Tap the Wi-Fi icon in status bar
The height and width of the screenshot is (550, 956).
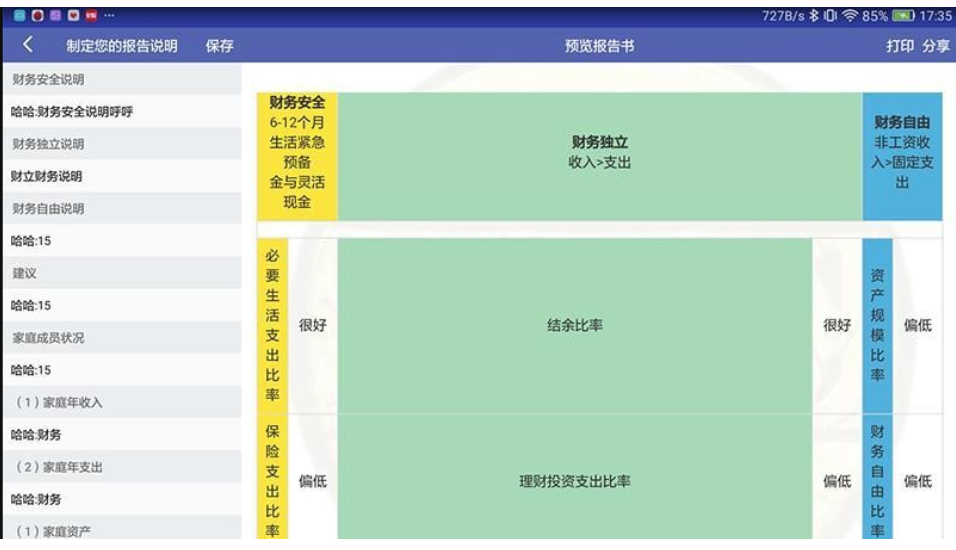850,16
